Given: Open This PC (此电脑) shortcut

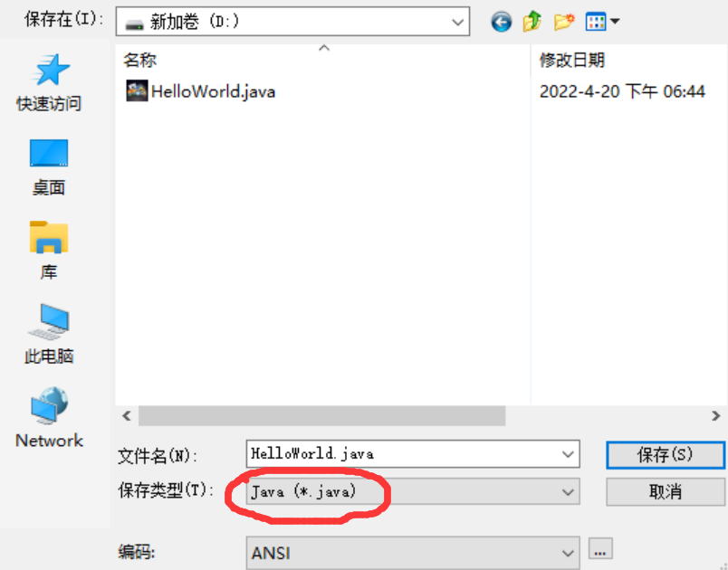Looking at the screenshot, I should (49, 334).
